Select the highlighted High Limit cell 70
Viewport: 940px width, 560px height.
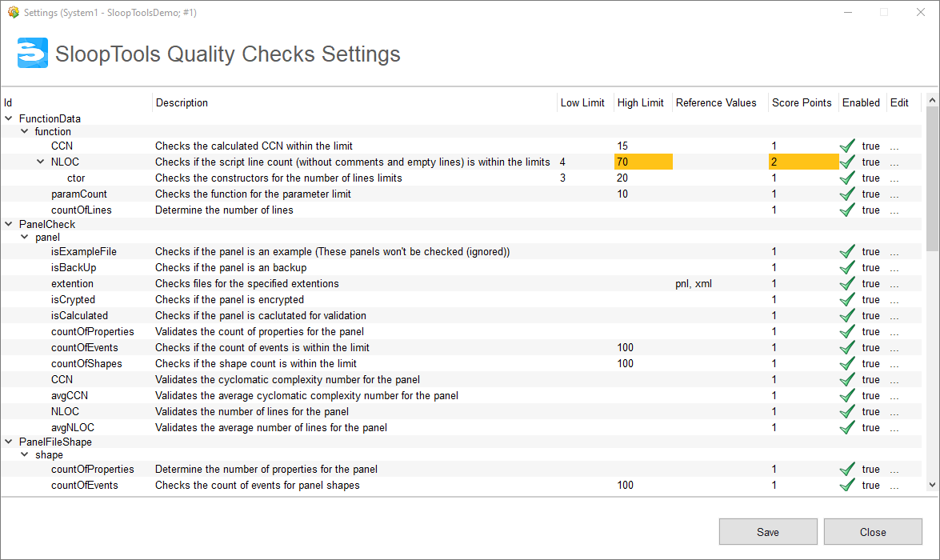click(x=643, y=162)
